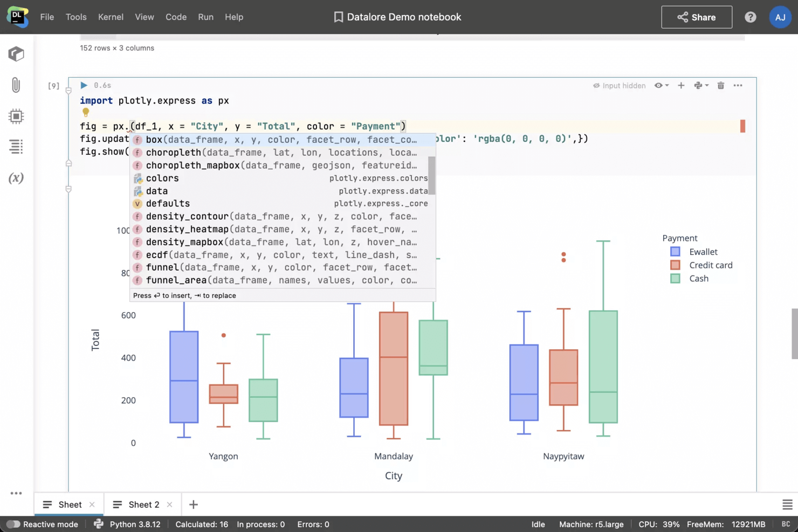
Task: Open the attached files panel from sidebar
Action: [x=16, y=85]
